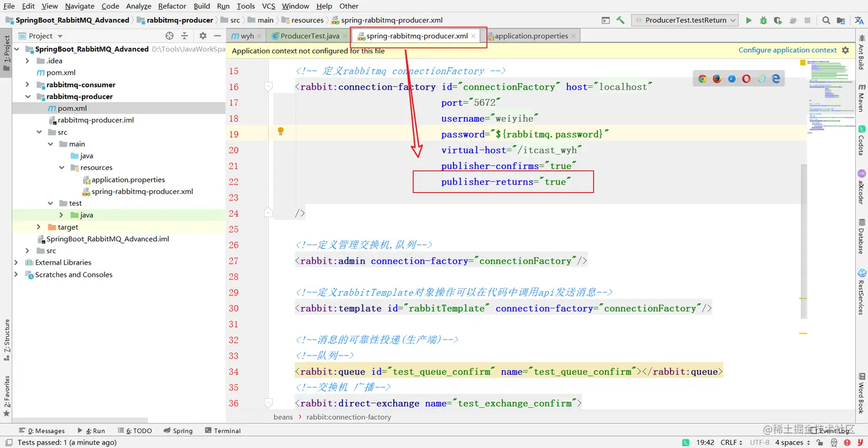Toggle the 7: Structure tool window tab
This screenshot has width=868, height=448.
(x=6, y=340)
